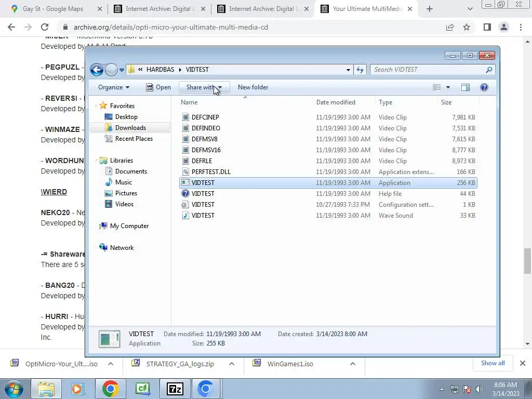This screenshot has height=399, width=532.
Task: Click the volume speaker tray icon
Action: tap(480, 389)
